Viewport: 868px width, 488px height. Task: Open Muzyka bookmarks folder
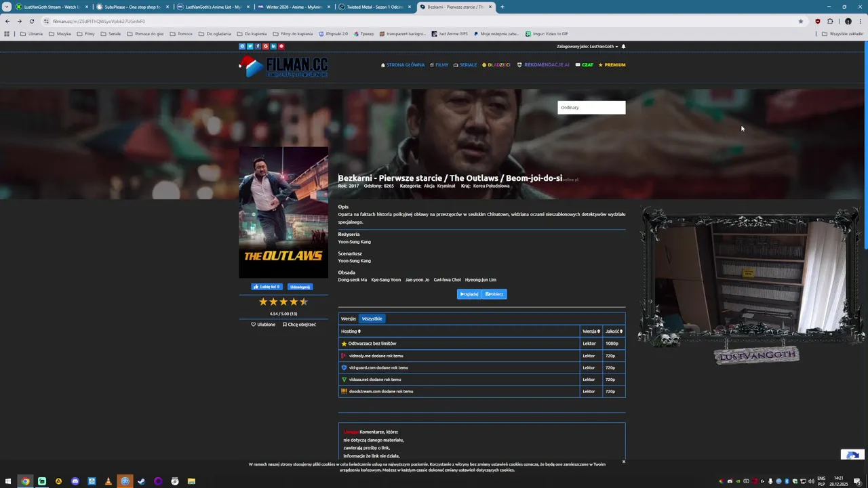[x=60, y=34]
